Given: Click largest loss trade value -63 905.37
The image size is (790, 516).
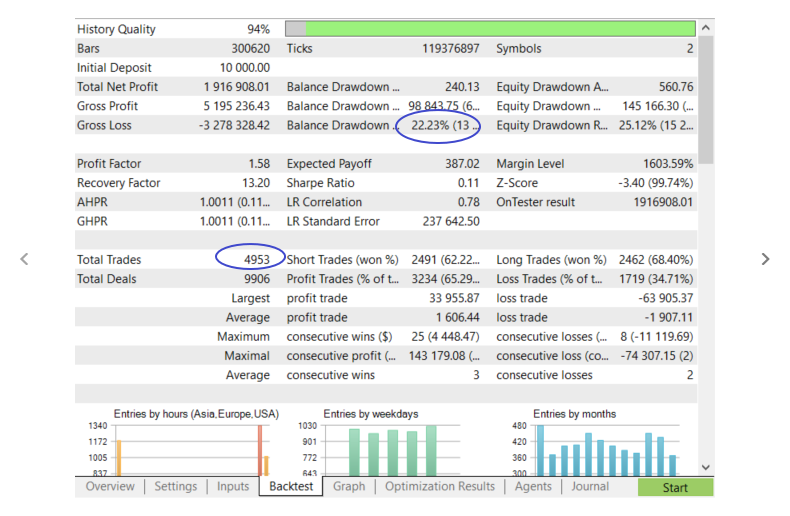Looking at the screenshot, I should click(666, 298).
